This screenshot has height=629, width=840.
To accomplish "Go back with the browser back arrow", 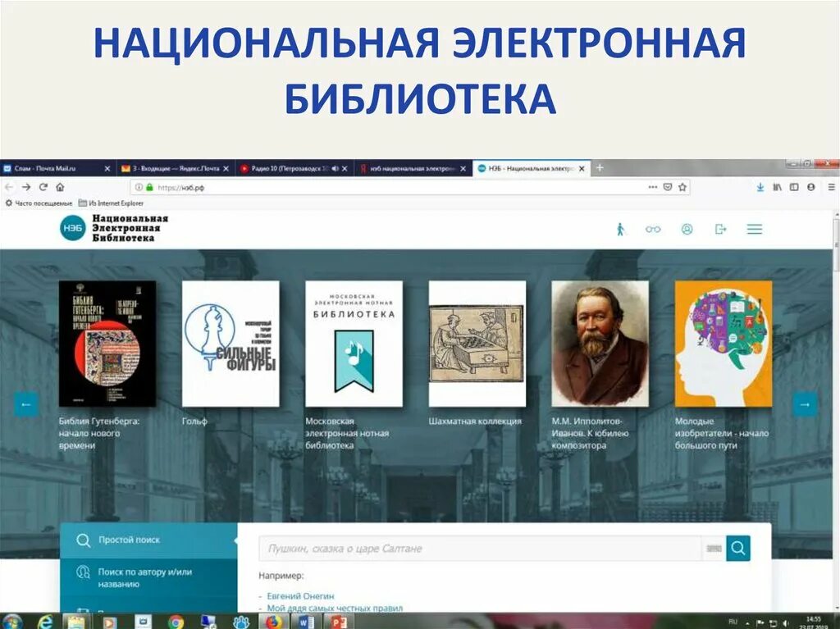I will 9,187.
